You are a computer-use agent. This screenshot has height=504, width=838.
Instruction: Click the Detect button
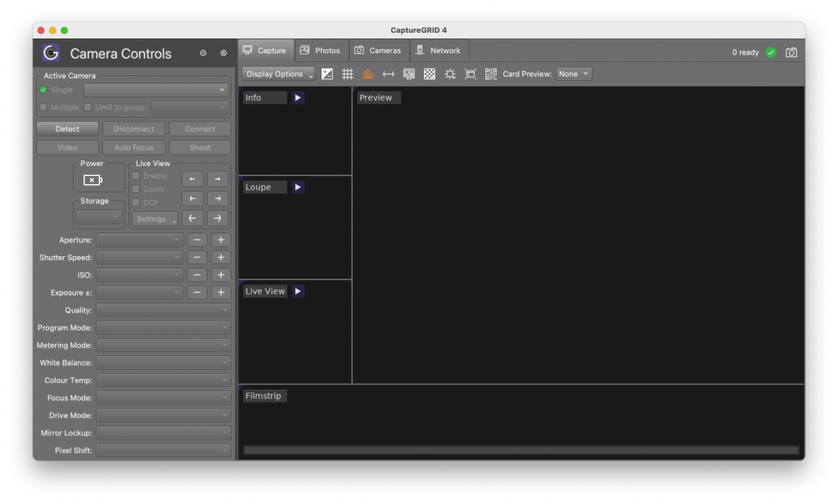pos(67,128)
